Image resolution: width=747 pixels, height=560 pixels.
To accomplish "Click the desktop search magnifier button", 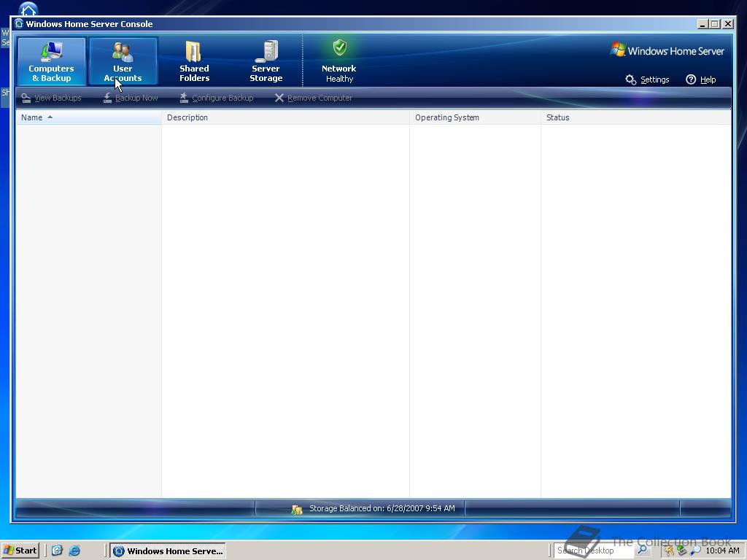I will (642, 550).
